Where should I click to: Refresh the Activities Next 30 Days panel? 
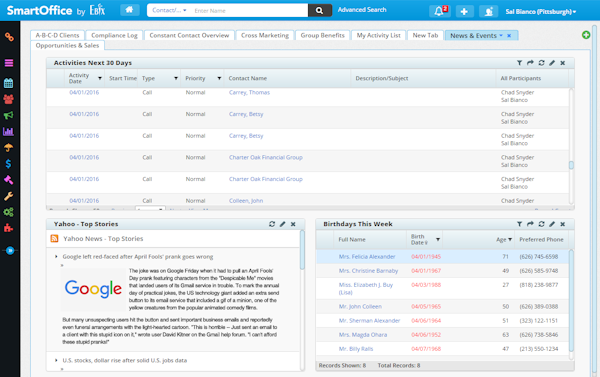(x=541, y=63)
